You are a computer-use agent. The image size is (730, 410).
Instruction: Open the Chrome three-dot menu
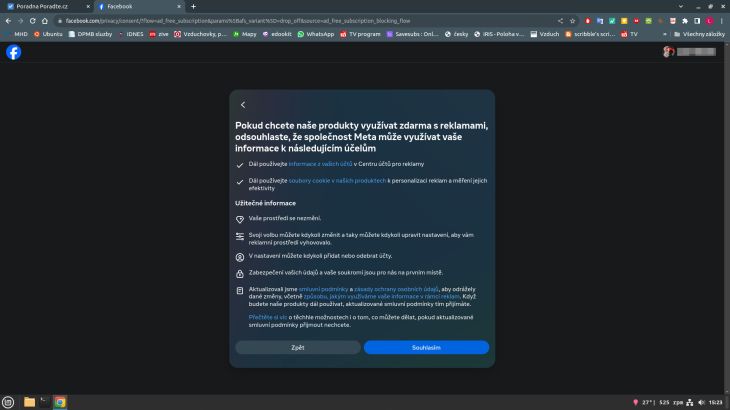[x=722, y=21]
